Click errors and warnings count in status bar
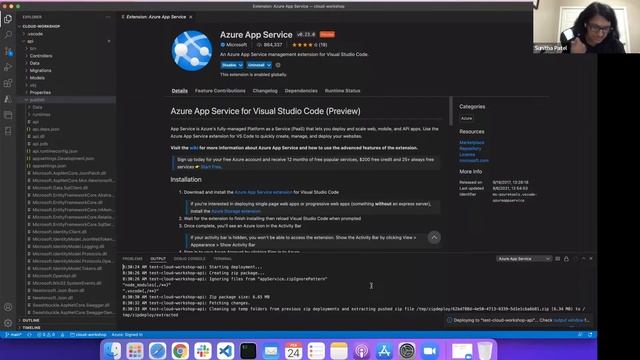This screenshot has height=360, width=640. click(46, 335)
